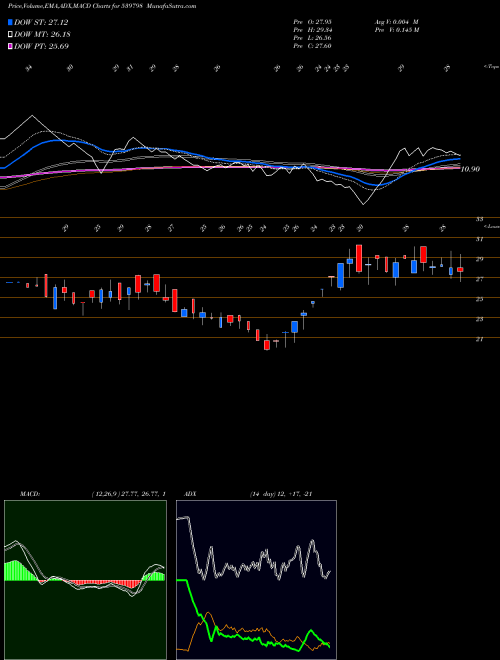Screen dimensions: 500x660
Task: Click the 10.90 label on EMA chart
Action: click(470, 169)
